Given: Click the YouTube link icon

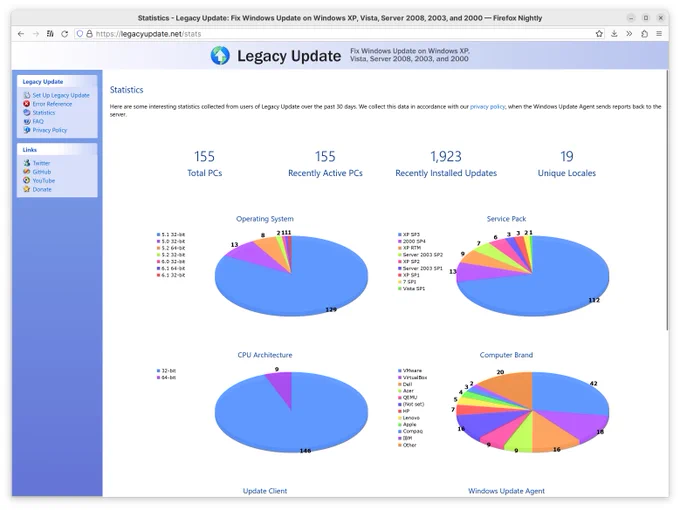Looking at the screenshot, I should (x=26, y=180).
